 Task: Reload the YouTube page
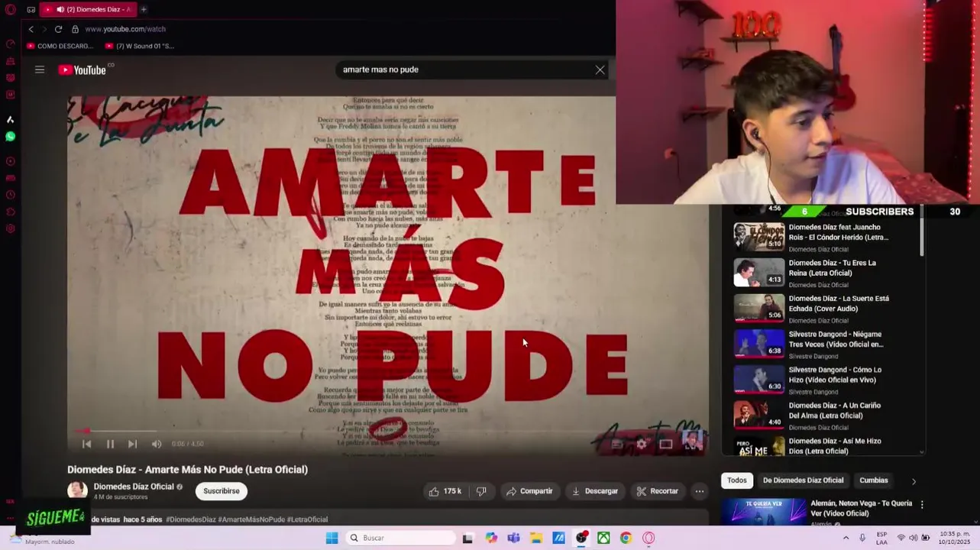pyautogui.click(x=58, y=29)
